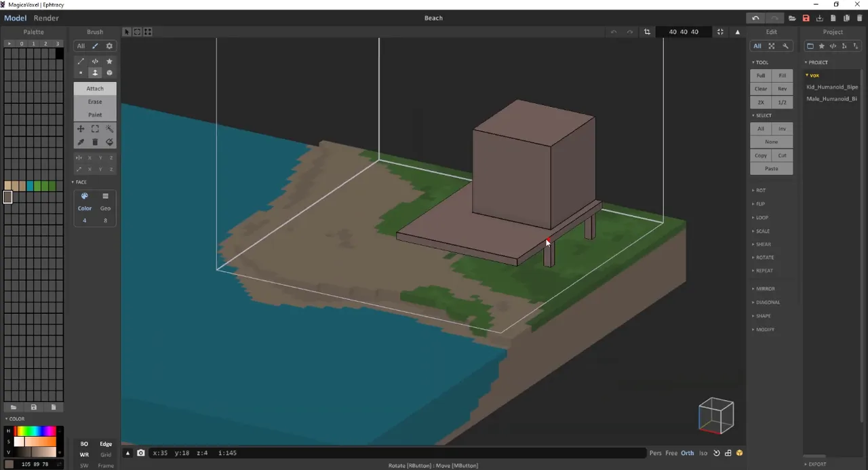The width and height of the screenshot is (868, 470).
Task: Open the view cube gizmo
Action: (717, 415)
